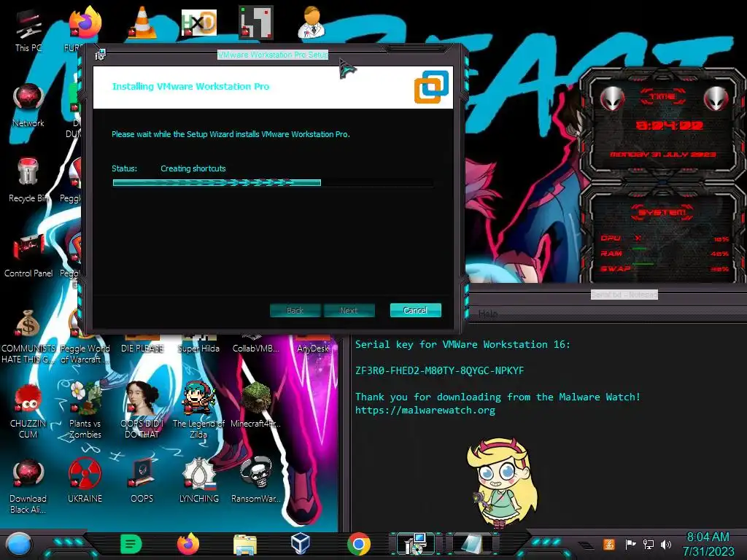Open the volume speaker tray icon
Image resolution: width=747 pixels, height=560 pixels.
point(666,544)
